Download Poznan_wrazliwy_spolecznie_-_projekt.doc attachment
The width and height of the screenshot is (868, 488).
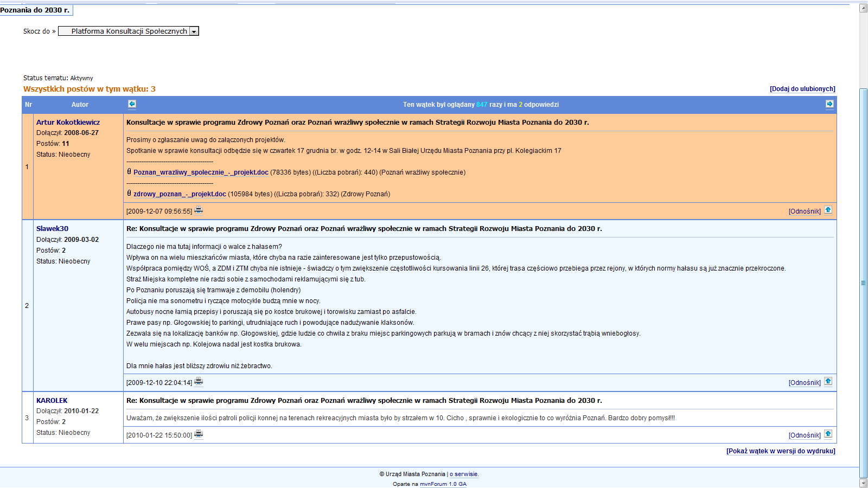201,172
